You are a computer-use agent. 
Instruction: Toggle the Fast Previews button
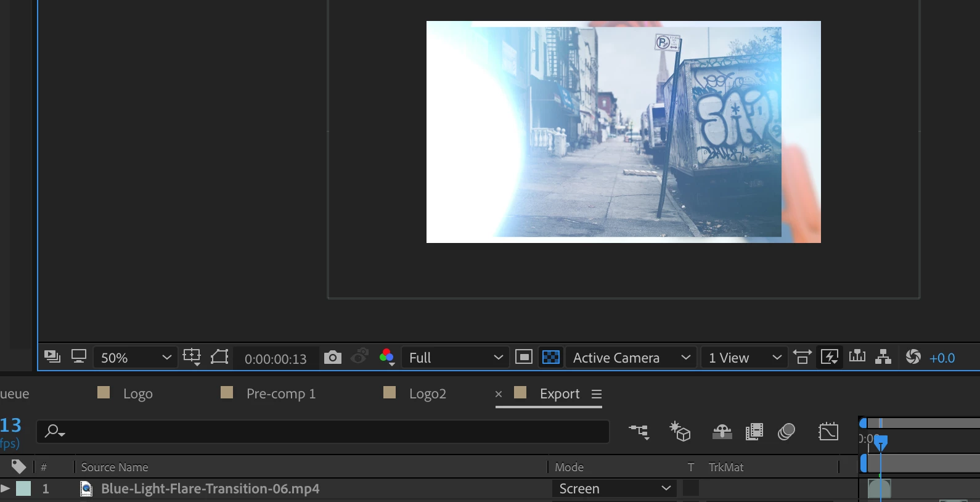(830, 357)
